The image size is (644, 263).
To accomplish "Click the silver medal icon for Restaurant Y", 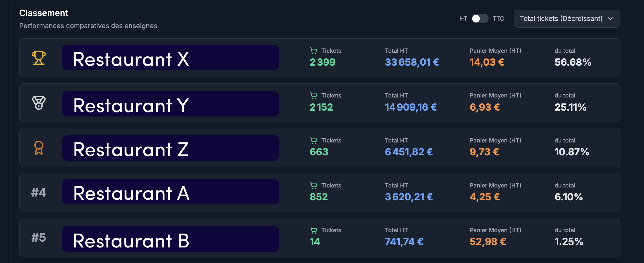I will 39,103.
